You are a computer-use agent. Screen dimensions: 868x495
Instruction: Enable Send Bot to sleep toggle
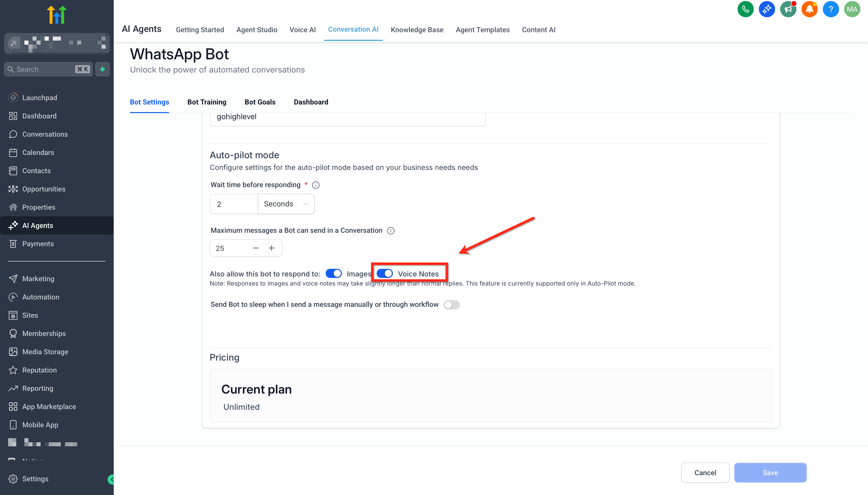(451, 305)
